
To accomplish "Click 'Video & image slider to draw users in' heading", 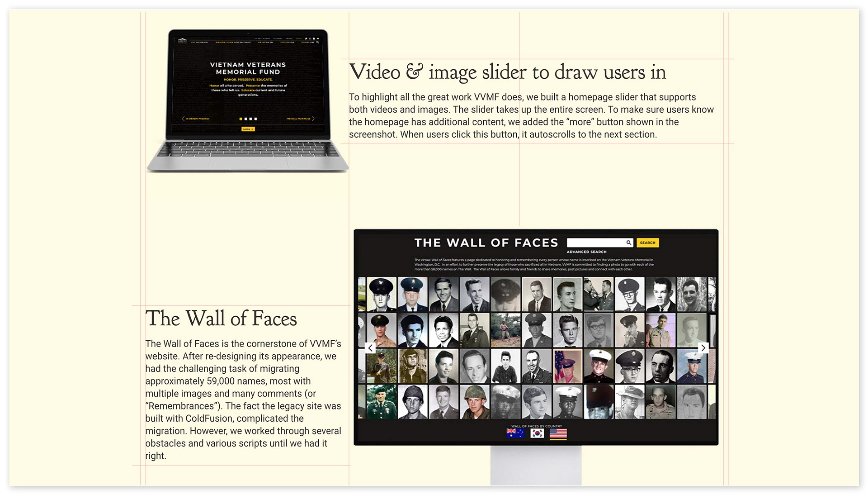I will (508, 72).
